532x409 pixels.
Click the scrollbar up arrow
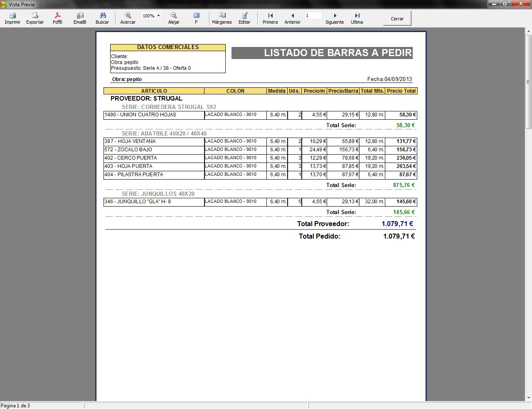coord(528,32)
